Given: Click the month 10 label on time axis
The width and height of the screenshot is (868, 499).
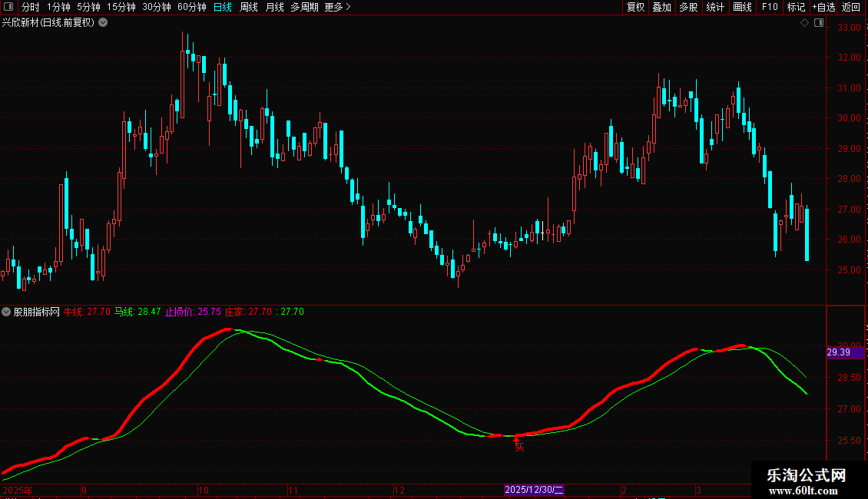Looking at the screenshot, I should (203, 490).
